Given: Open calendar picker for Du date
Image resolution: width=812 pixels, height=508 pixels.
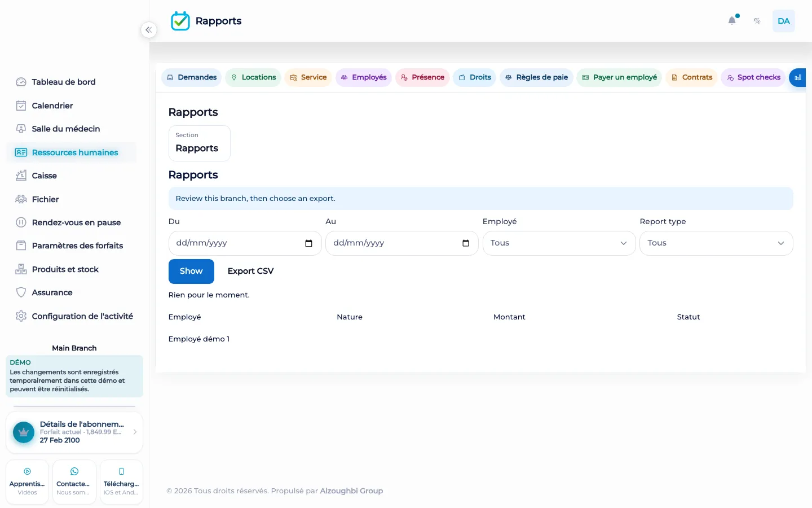Looking at the screenshot, I should [x=308, y=243].
